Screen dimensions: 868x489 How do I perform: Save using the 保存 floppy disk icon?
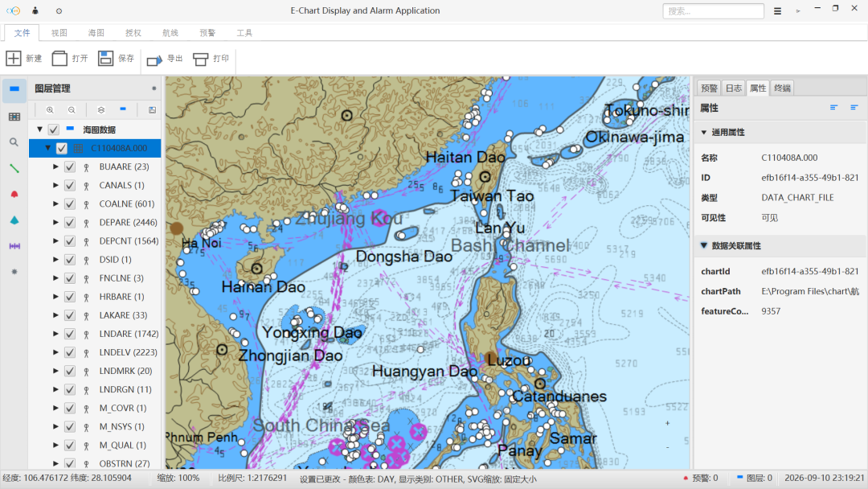pos(106,58)
